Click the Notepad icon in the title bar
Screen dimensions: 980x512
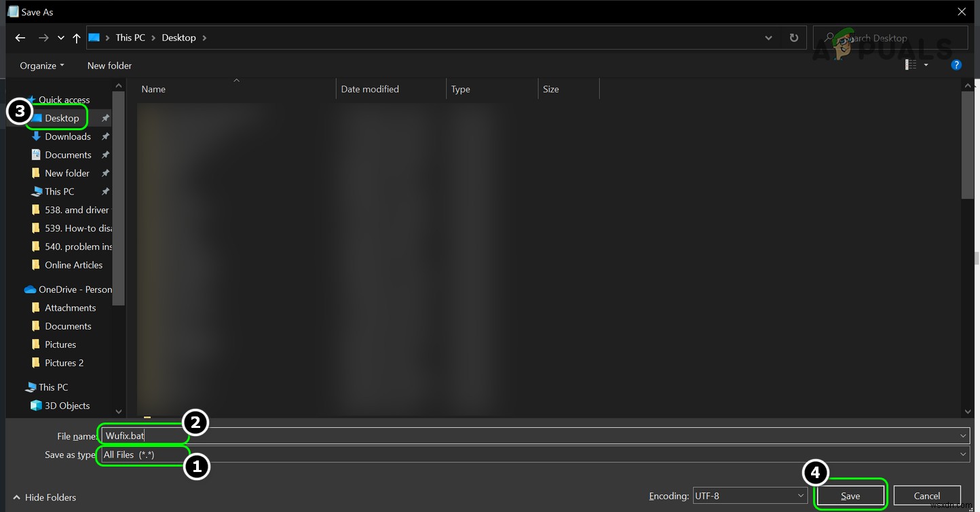(13, 12)
